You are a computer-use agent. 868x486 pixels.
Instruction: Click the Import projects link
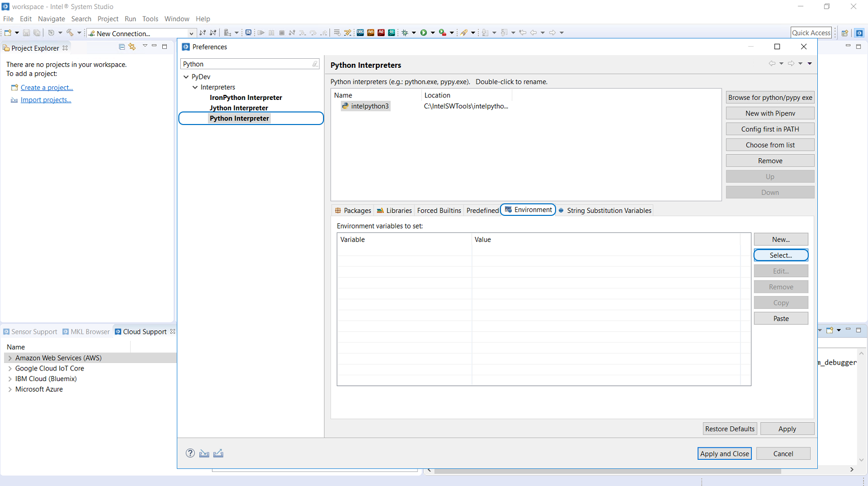(46, 100)
